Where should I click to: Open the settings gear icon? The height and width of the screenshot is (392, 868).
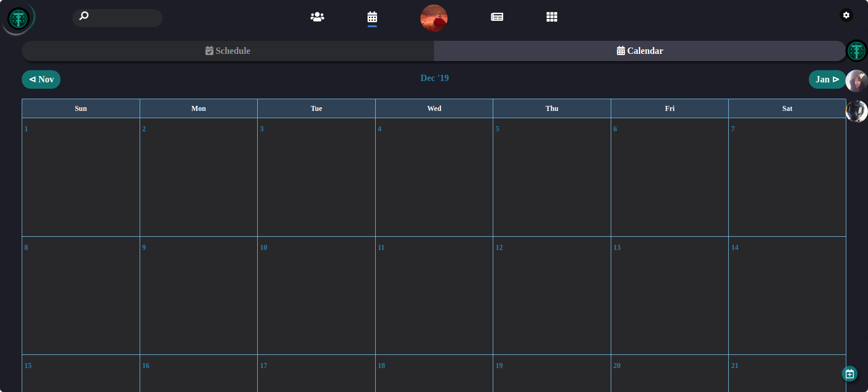tap(846, 15)
